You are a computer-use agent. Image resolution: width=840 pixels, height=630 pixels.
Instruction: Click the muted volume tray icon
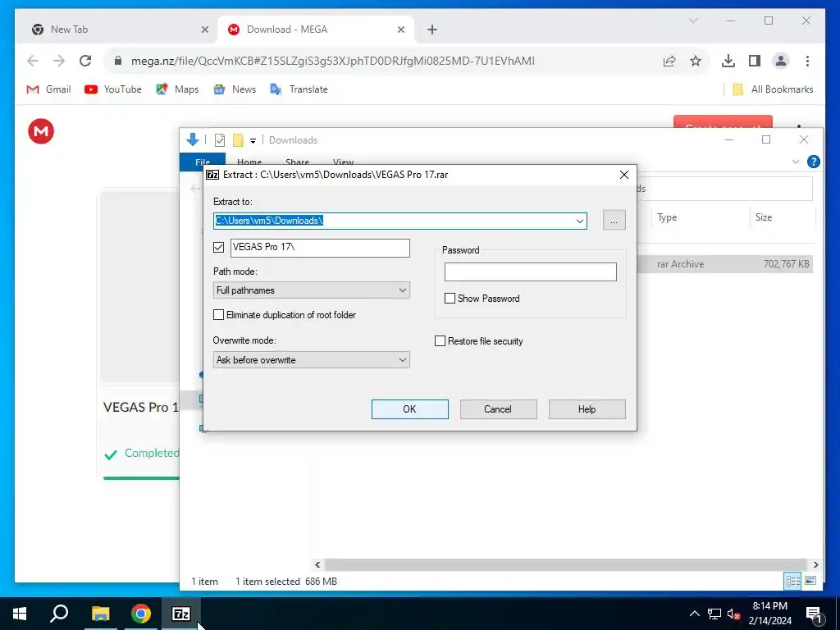click(734, 614)
